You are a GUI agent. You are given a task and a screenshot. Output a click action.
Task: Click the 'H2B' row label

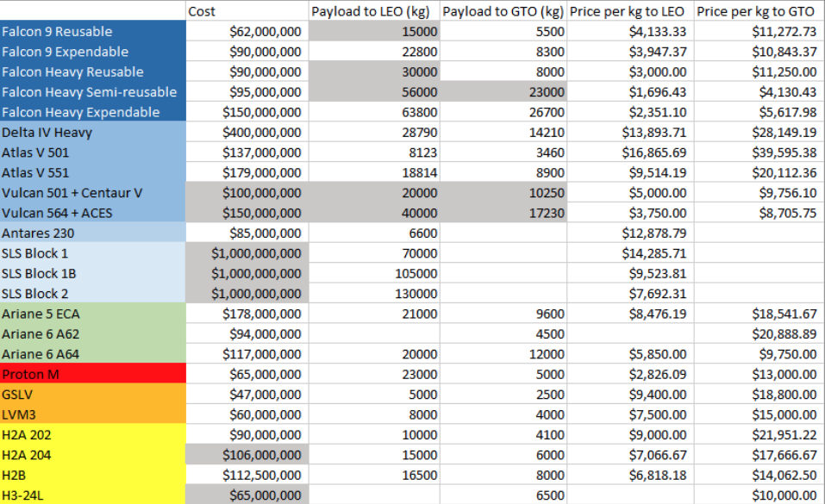click(93, 475)
